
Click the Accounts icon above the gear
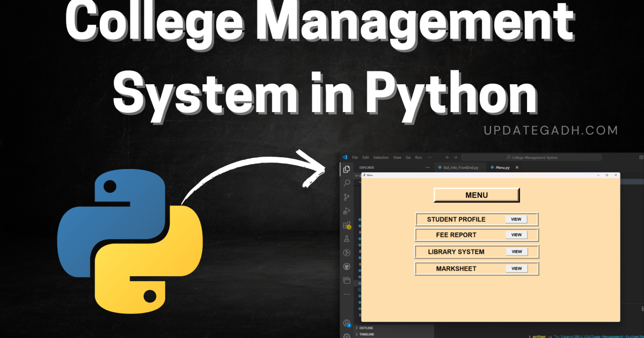[346, 322]
